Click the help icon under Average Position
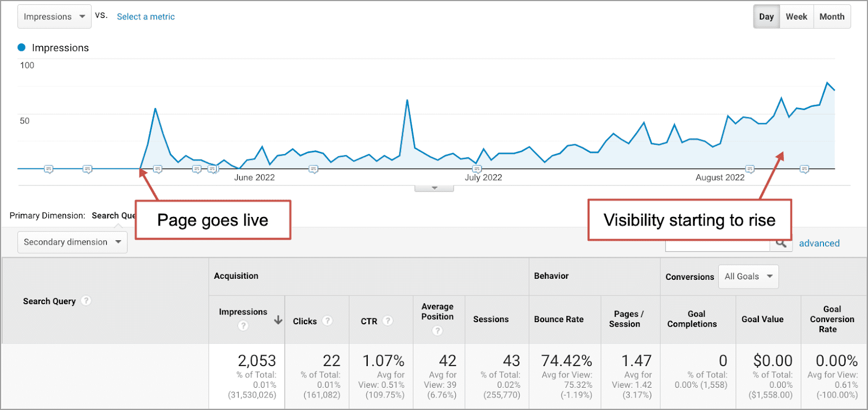This screenshot has width=868, height=410. (x=437, y=330)
